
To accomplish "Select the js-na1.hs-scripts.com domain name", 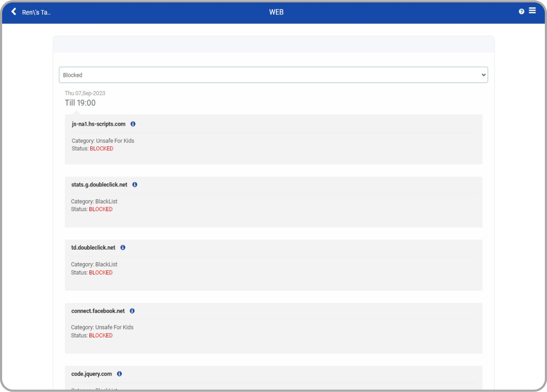I will [x=98, y=124].
